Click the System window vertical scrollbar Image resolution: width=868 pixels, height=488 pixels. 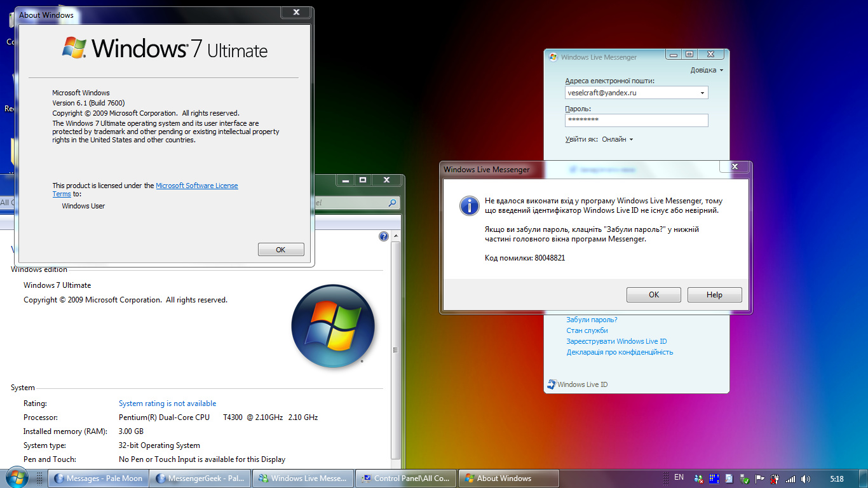pyautogui.click(x=395, y=349)
